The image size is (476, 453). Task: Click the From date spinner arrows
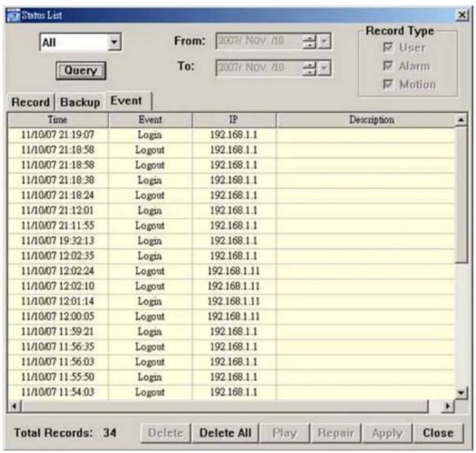point(310,41)
